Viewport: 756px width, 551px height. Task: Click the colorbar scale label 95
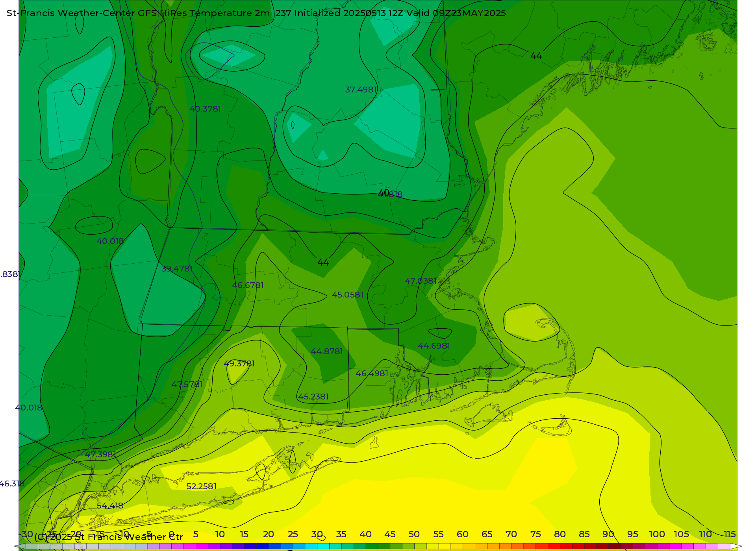coord(633,534)
